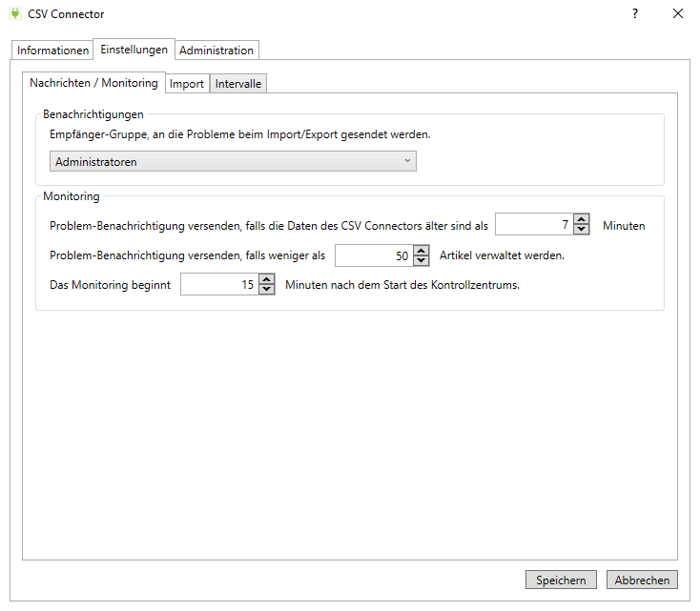Switch to the Import sub-tab
700x611 pixels.
tap(187, 84)
